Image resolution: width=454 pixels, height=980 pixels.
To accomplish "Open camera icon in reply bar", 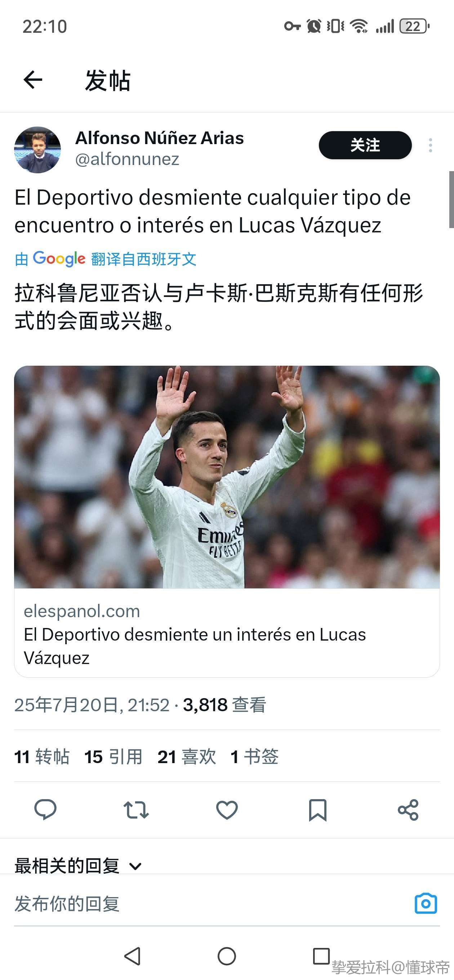I will (x=426, y=903).
